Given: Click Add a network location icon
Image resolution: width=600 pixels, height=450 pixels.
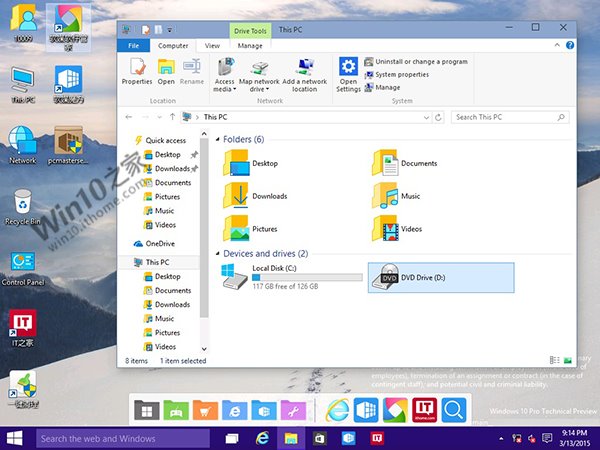Looking at the screenshot, I should point(304,72).
